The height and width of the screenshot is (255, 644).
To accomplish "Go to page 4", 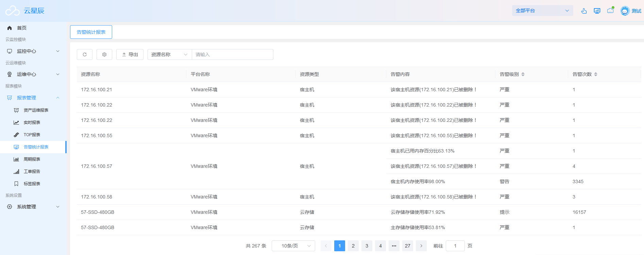I will pos(380,246).
